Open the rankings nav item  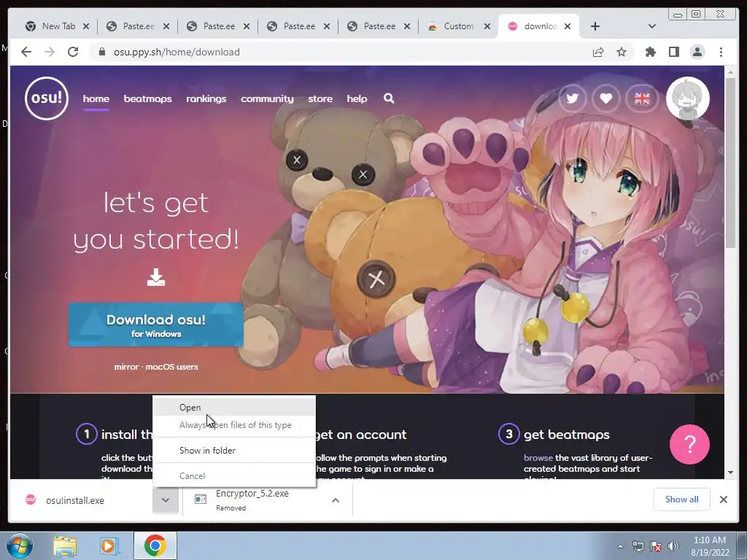(x=206, y=98)
